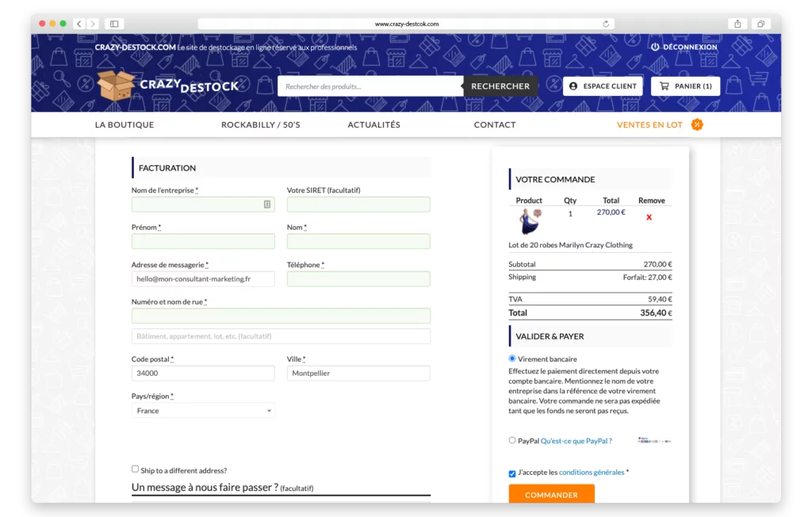The width and height of the screenshot is (812, 517).
Task: Remove the product with the red X
Action: (x=649, y=217)
